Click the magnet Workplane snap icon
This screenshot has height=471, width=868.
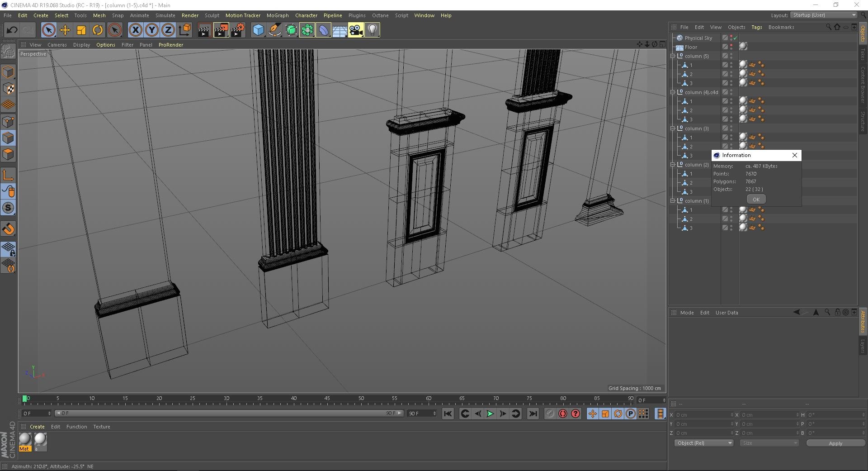pyautogui.click(x=8, y=229)
